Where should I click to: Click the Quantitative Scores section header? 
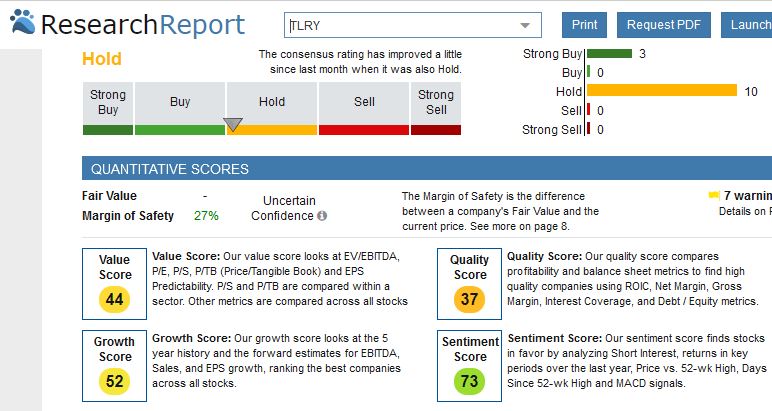coord(170,169)
